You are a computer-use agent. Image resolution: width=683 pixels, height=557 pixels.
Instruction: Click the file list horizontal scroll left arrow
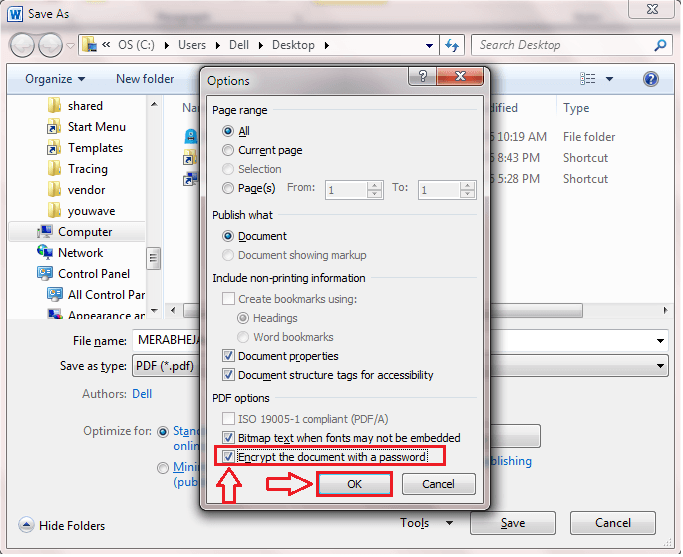pos(173,311)
